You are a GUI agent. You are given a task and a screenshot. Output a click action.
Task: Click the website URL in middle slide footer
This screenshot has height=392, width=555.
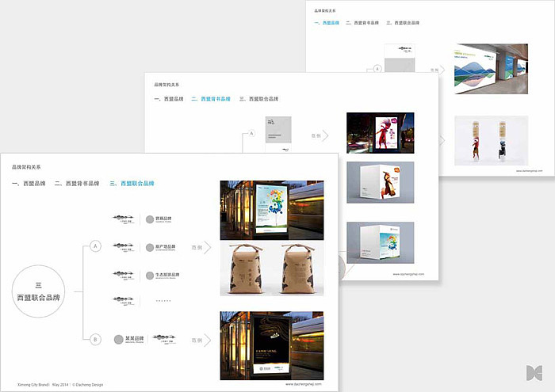tap(408, 274)
